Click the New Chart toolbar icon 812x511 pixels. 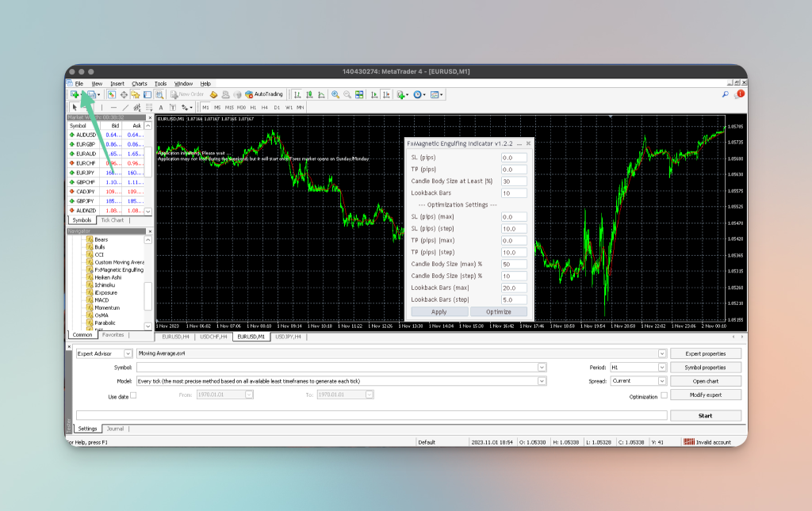[x=75, y=94]
